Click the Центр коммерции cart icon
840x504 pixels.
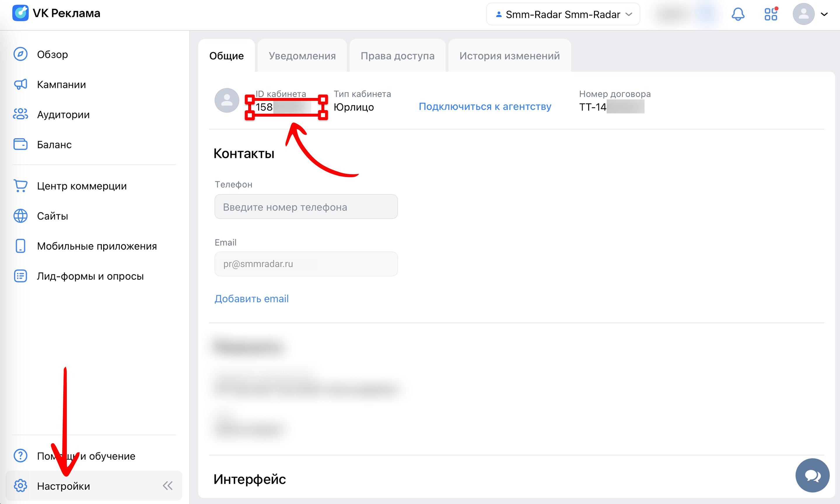(20, 186)
